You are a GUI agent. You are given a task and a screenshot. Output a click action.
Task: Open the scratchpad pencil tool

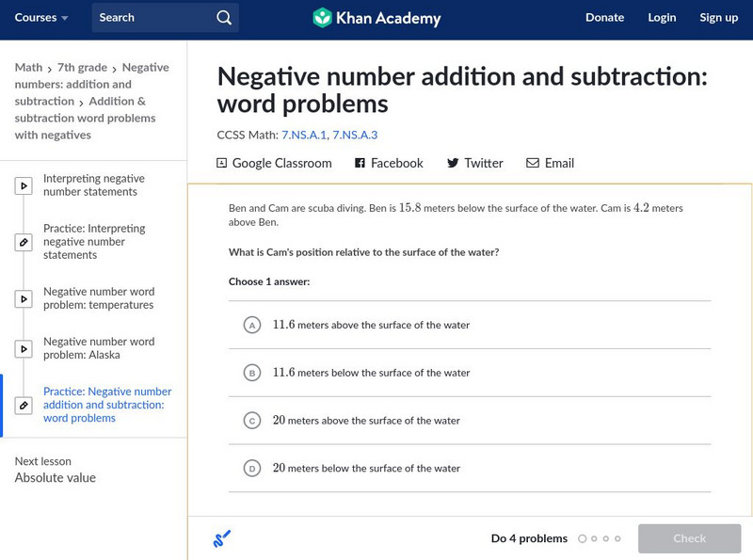click(x=222, y=539)
